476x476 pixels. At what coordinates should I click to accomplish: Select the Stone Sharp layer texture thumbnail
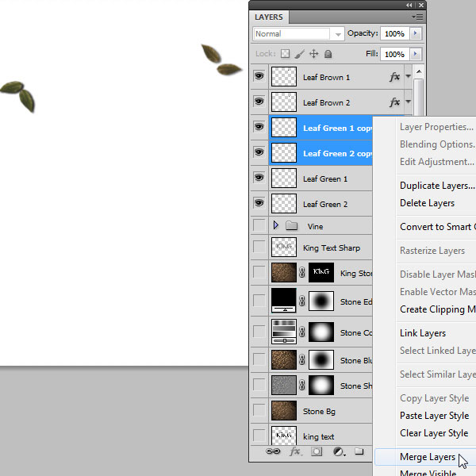284,386
